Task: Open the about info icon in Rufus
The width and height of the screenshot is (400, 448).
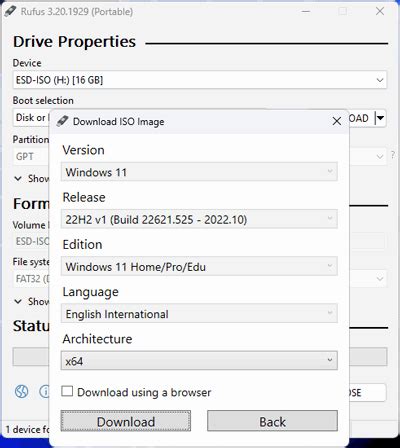Action: (44, 391)
